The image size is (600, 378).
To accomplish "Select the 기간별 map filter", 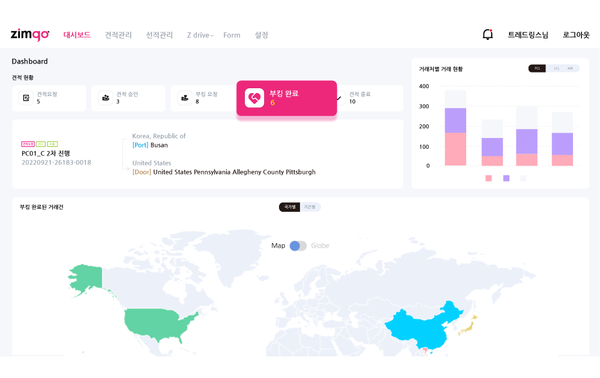I will point(310,207).
